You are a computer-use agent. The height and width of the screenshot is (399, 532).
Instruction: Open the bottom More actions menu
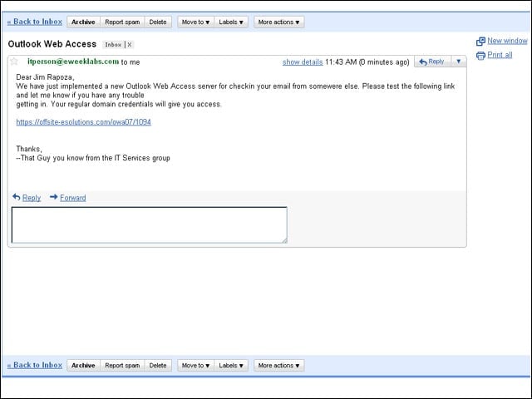[x=279, y=366]
